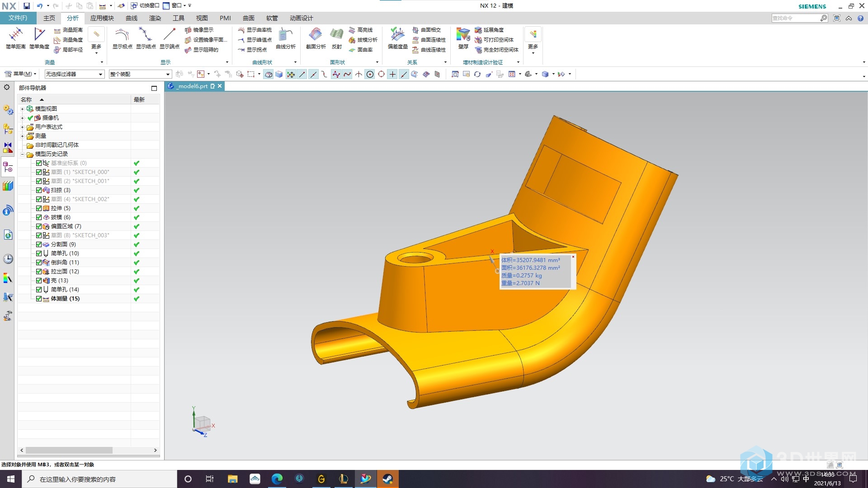
Task: Open Steam from the Windows taskbar
Action: pos(387,479)
